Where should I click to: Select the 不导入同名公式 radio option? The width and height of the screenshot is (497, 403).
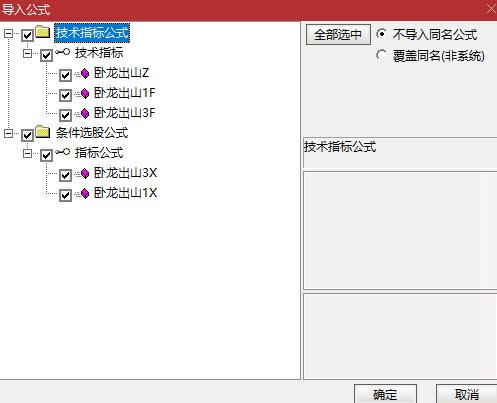click(x=381, y=34)
